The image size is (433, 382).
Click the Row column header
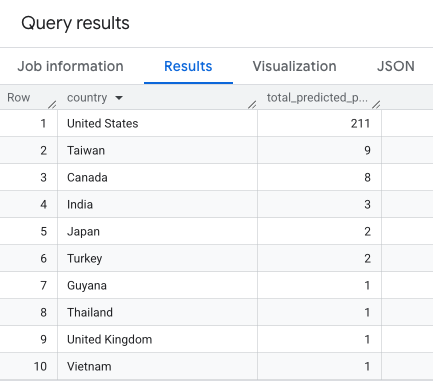point(19,98)
